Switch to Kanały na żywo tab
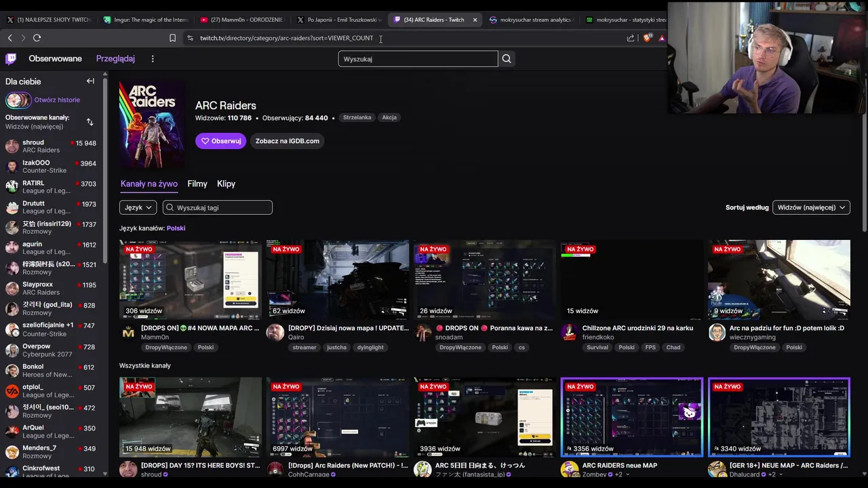The width and height of the screenshot is (868, 488). (149, 184)
